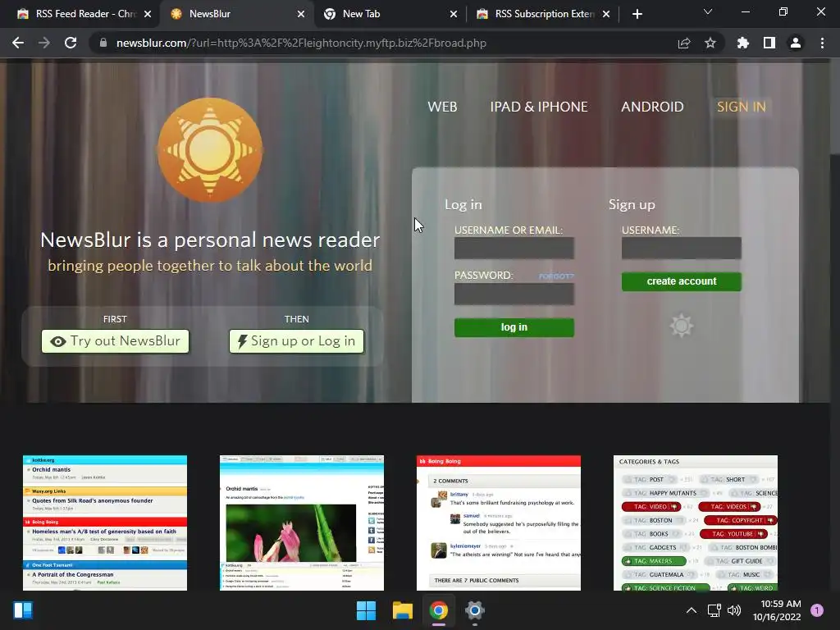Click the NewsBlur sun logo

(210, 150)
